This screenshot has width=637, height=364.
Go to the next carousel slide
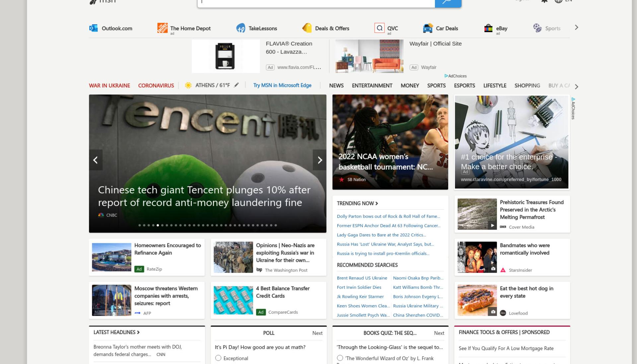tap(319, 160)
